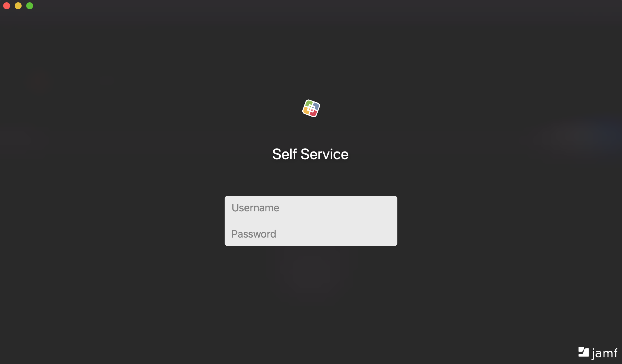Viewport: 622px width, 364px height.
Task: Click the green full-screen window button
Action: [30, 6]
